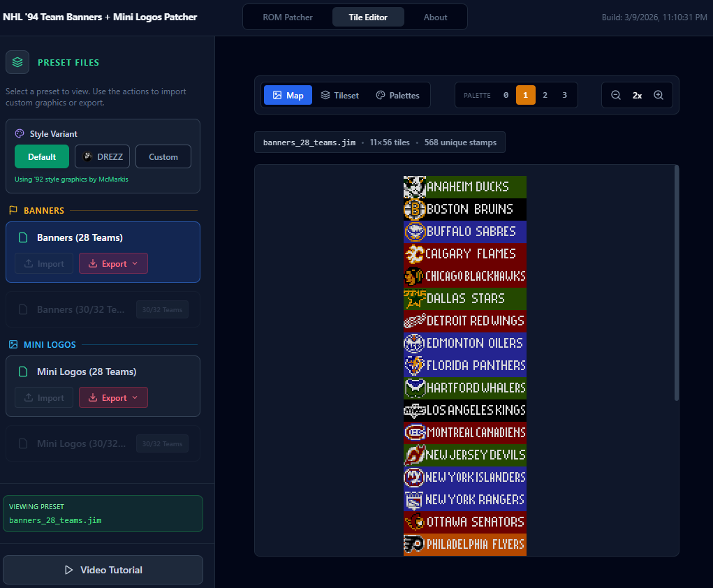The image size is (713, 588).
Task: Click the Style Variant palette icon
Action: click(x=20, y=134)
